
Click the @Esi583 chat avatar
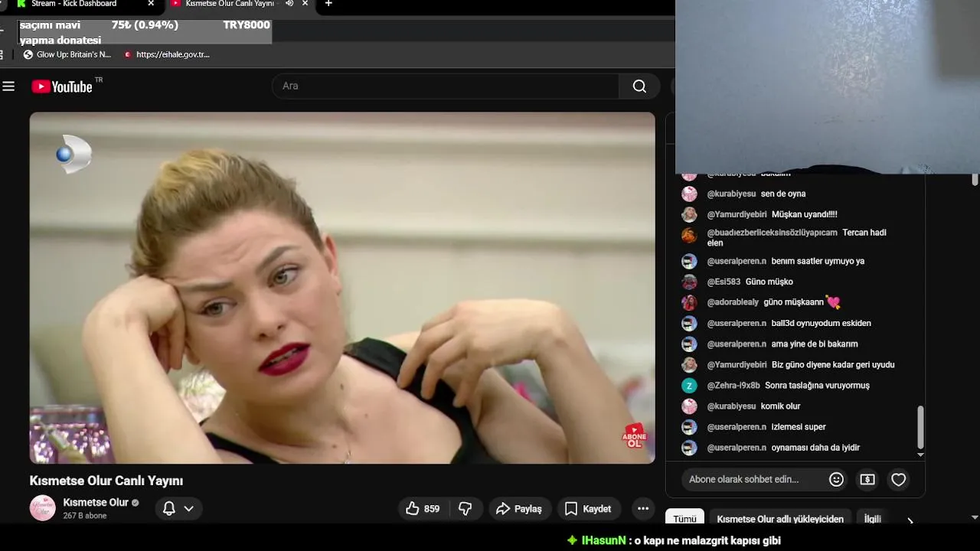(689, 282)
